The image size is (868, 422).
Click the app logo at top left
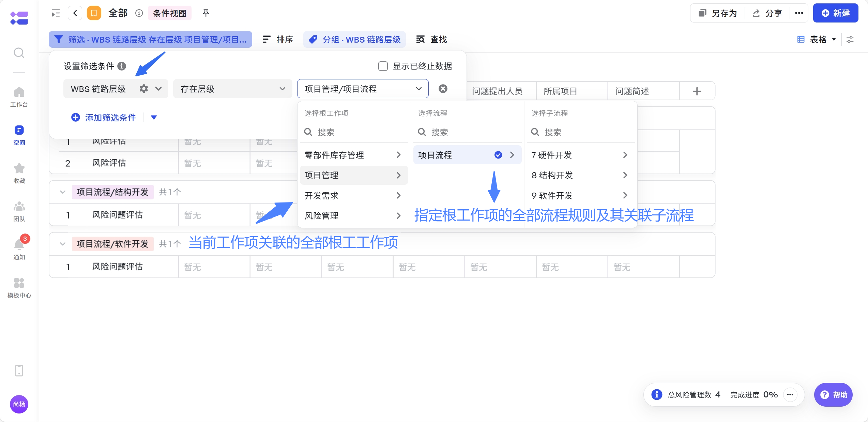click(19, 18)
